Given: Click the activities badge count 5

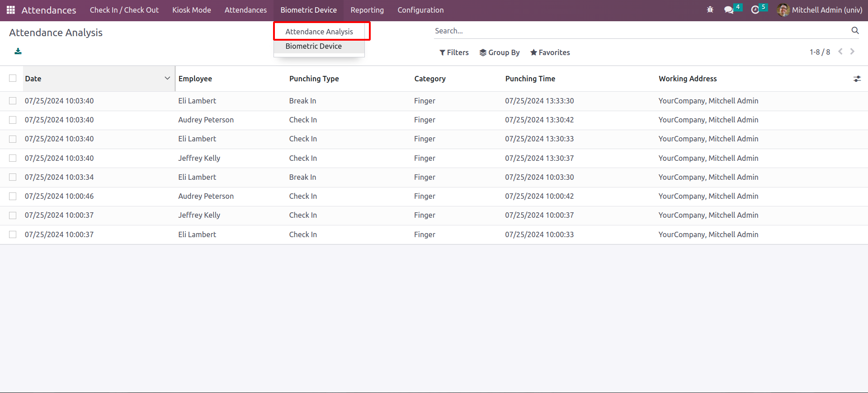Looking at the screenshot, I should [764, 7].
